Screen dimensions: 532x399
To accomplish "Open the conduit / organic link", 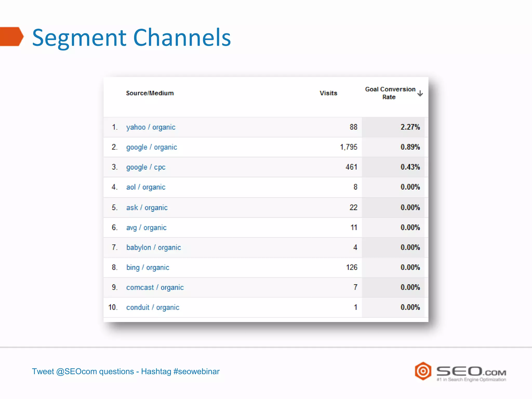I will coord(153,308).
